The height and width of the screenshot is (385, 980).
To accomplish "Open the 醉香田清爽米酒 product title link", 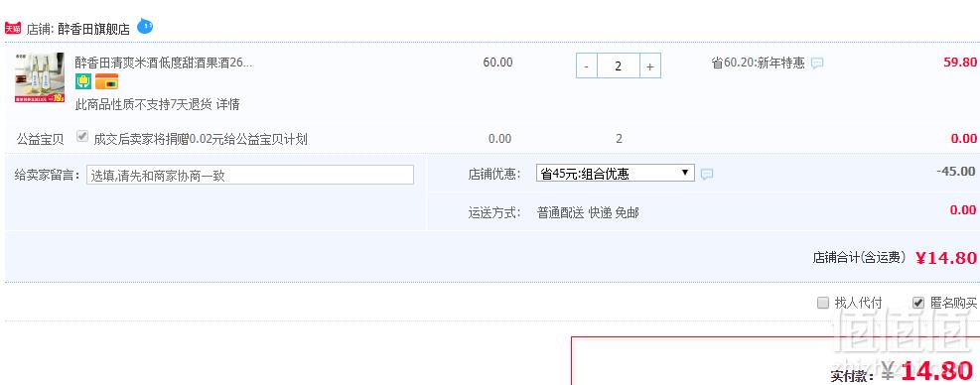I will coord(164,63).
